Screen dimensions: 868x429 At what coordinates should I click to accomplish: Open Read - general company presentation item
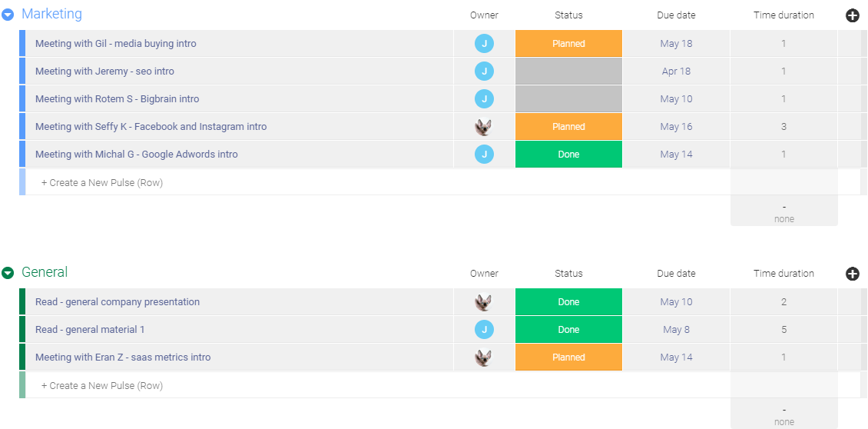point(118,302)
